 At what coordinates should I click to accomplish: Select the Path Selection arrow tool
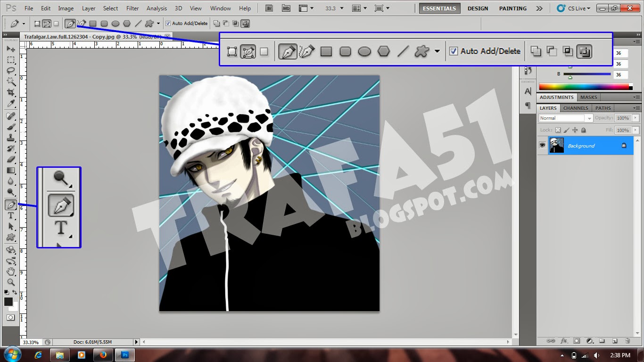click(x=10, y=226)
